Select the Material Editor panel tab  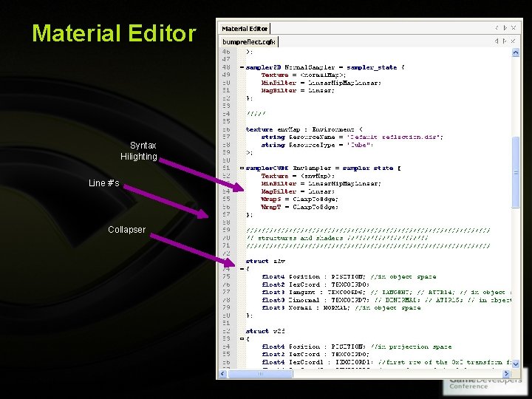click(x=245, y=29)
